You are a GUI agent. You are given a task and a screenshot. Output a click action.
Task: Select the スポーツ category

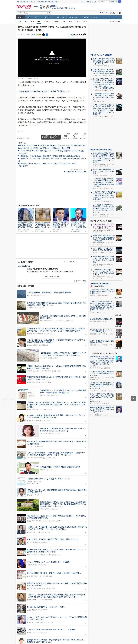pos(56,21)
